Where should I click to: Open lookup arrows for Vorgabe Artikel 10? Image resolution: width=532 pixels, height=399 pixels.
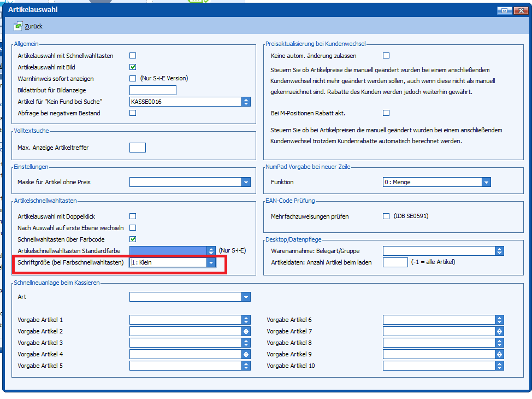[x=499, y=366]
